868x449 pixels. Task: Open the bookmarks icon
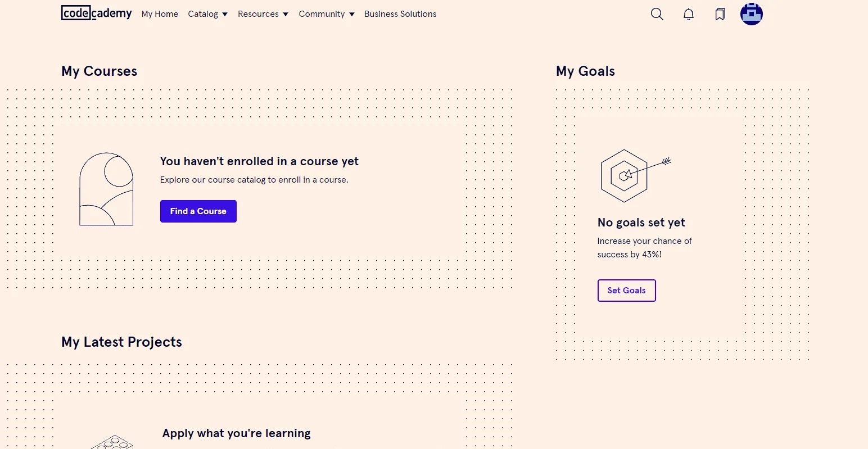tap(720, 14)
